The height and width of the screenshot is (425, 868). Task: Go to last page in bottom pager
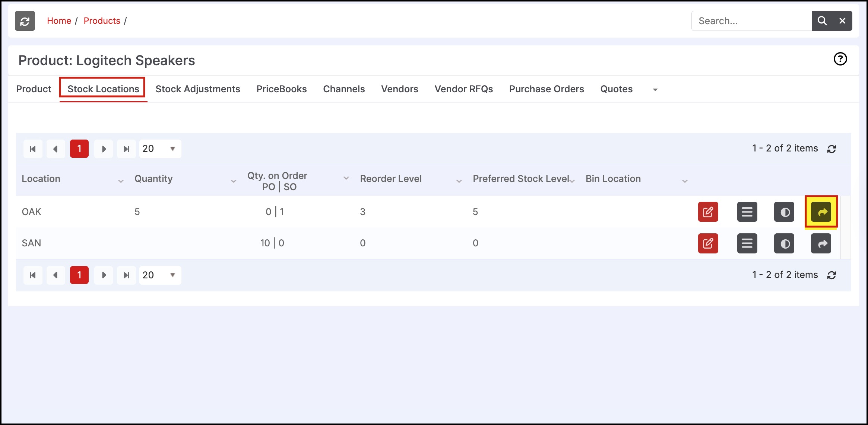[126, 275]
